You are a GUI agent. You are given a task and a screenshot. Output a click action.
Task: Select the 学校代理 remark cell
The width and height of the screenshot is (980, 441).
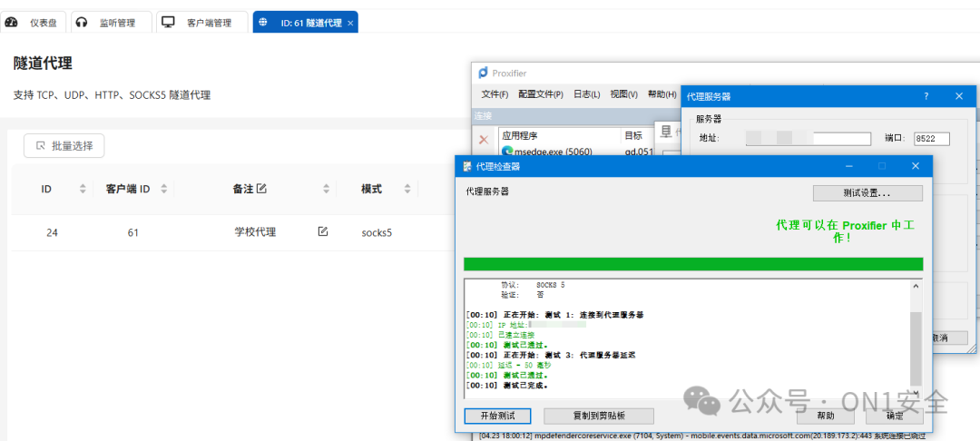[x=255, y=232]
